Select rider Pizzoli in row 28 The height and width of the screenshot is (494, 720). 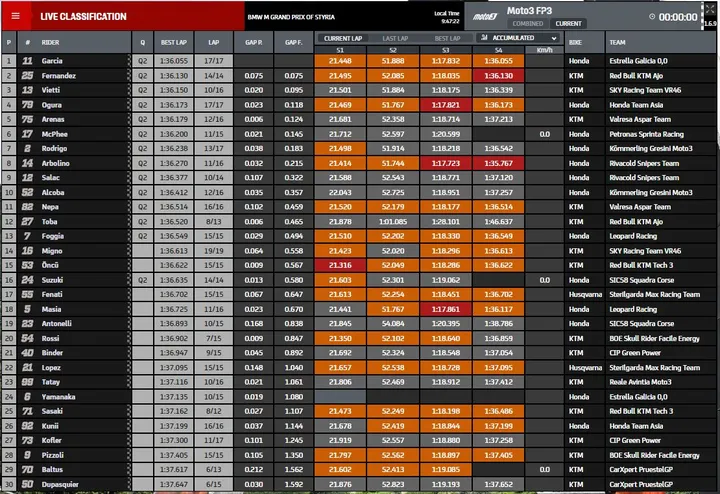click(x=52, y=455)
